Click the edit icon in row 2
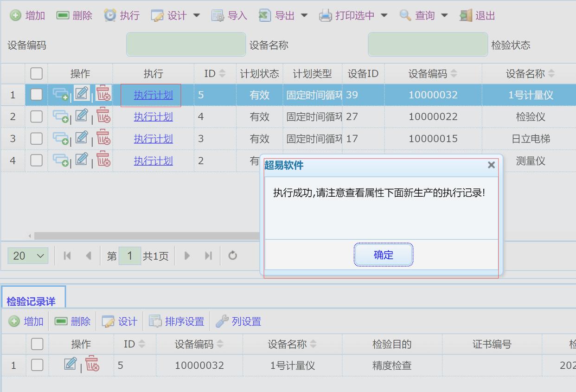576x392 pixels. tap(82, 116)
